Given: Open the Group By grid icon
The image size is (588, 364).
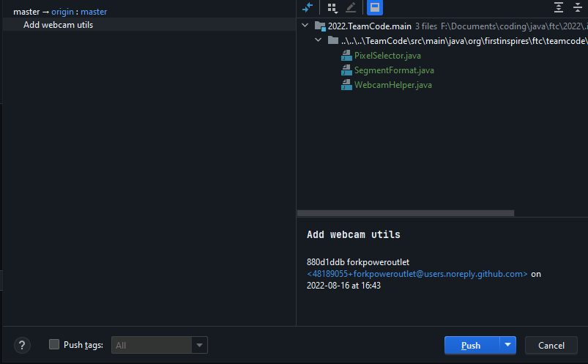Looking at the screenshot, I should [x=332, y=7].
